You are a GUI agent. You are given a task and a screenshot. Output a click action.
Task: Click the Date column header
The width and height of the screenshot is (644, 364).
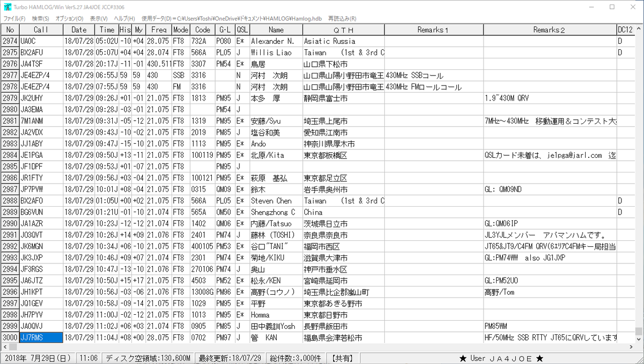pos(79,30)
